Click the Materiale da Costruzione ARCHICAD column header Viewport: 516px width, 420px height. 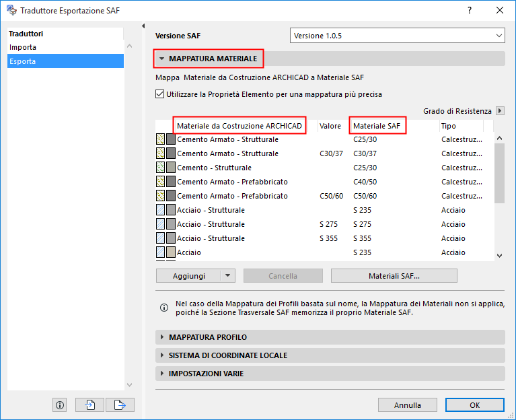click(239, 126)
